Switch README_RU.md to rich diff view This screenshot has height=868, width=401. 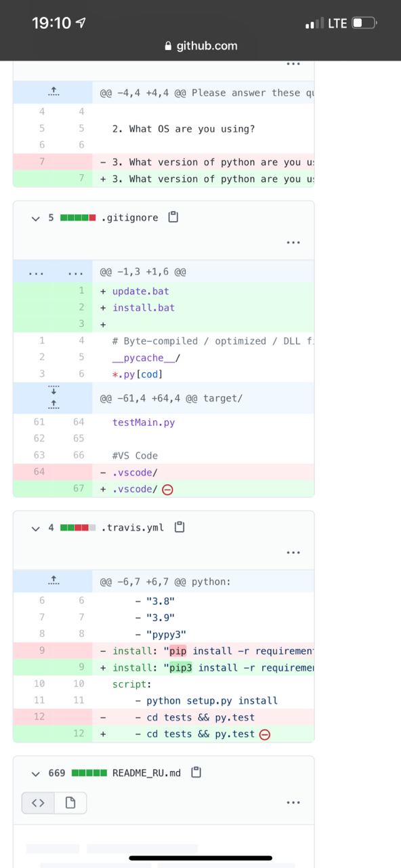point(70,803)
